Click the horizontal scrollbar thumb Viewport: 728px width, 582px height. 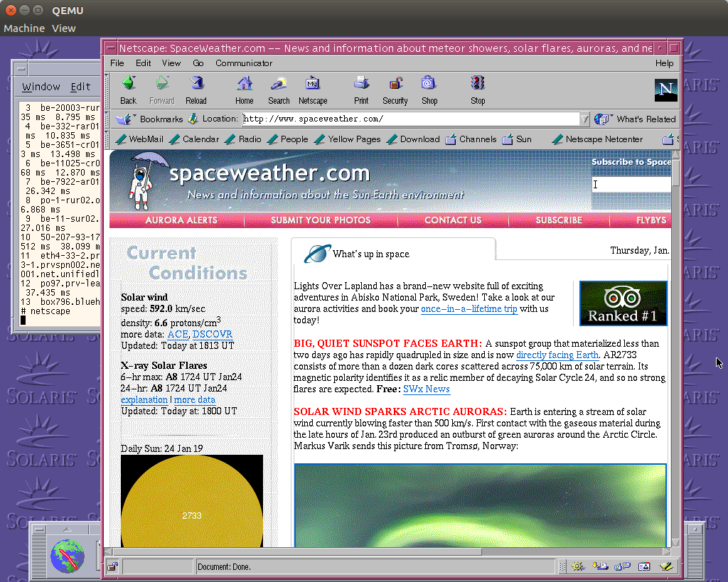[x=296, y=552]
